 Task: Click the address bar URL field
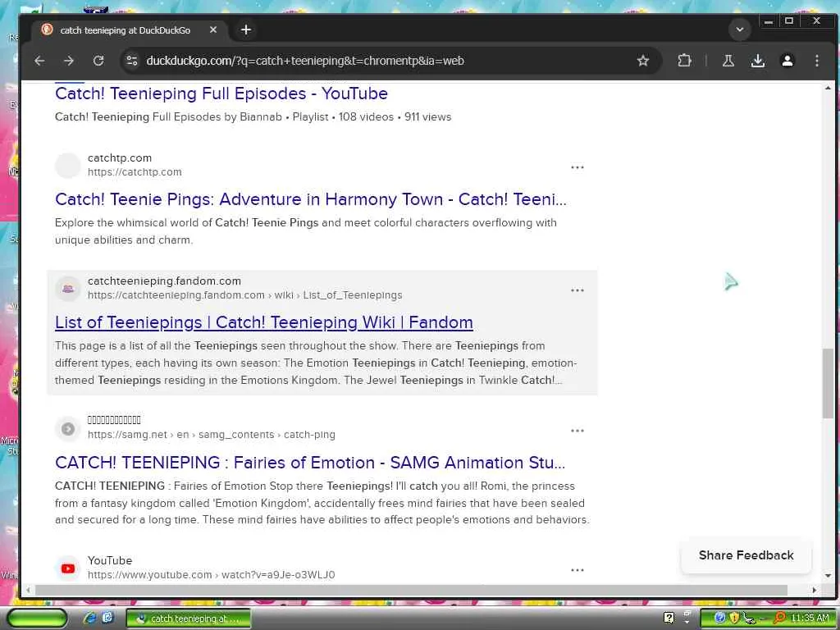[x=390, y=61]
